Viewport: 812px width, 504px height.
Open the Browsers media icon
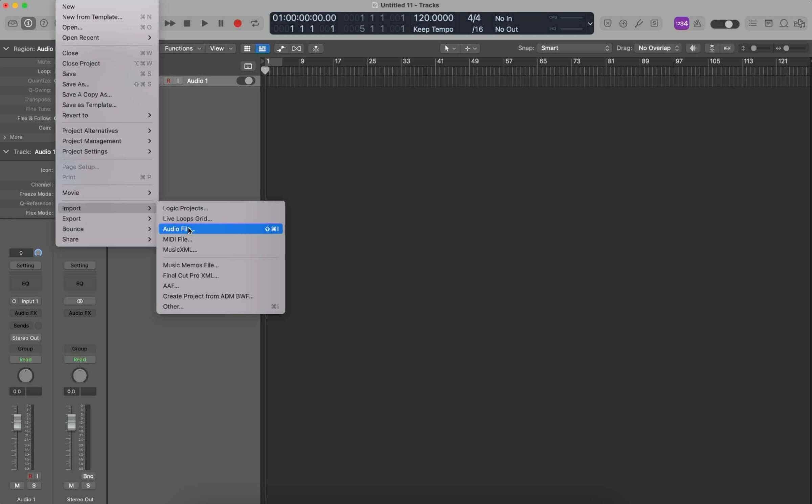[800, 23]
